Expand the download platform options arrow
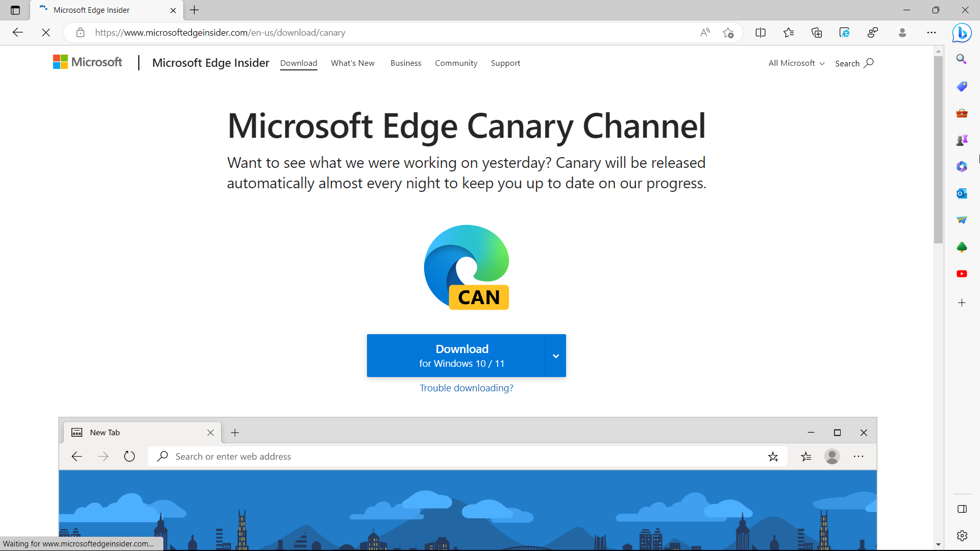This screenshot has width=980, height=551. (556, 356)
